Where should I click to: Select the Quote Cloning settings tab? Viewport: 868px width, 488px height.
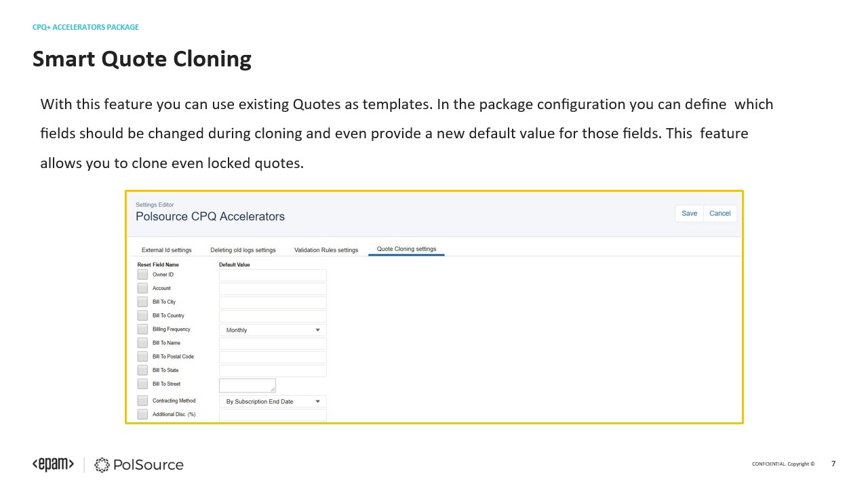[406, 249]
